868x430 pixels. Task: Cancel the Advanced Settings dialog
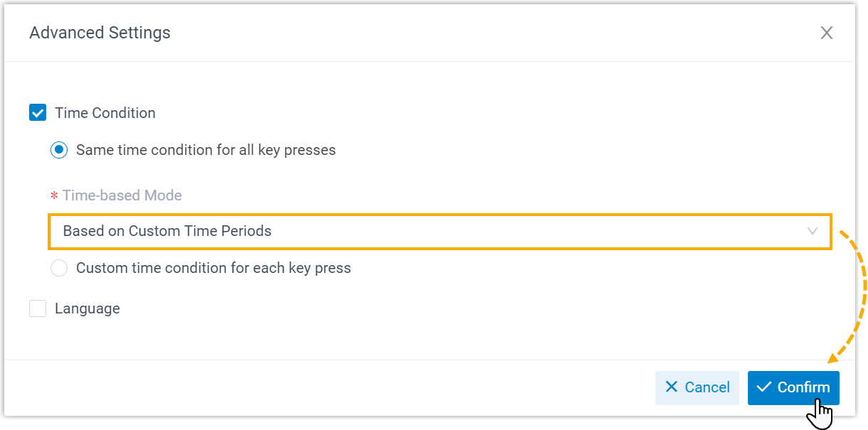(697, 387)
